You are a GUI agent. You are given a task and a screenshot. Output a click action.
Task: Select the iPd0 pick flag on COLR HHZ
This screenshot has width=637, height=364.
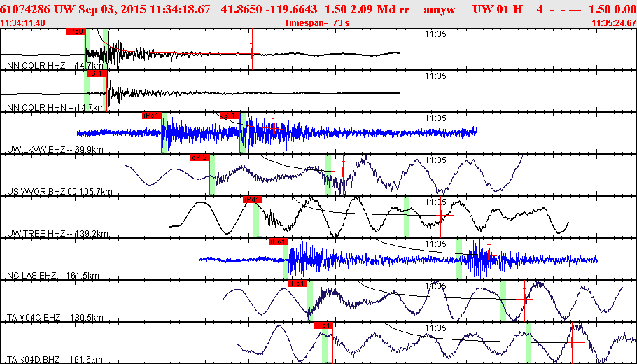pyautogui.click(x=76, y=31)
